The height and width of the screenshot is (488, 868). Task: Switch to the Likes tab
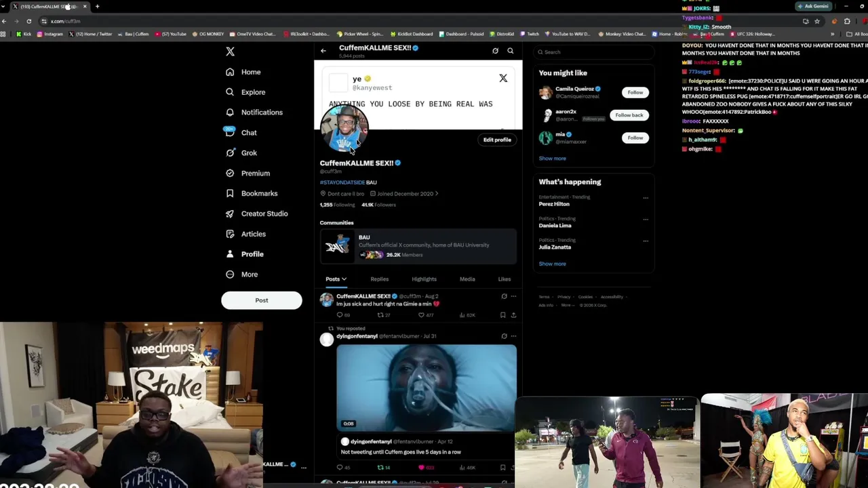pyautogui.click(x=505, y=279)
